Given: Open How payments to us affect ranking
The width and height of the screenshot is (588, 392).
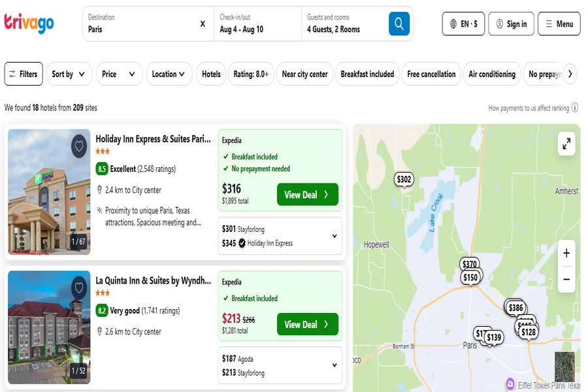Looking at the screenshot, I should pyautogui.click(x=529, y=108).
